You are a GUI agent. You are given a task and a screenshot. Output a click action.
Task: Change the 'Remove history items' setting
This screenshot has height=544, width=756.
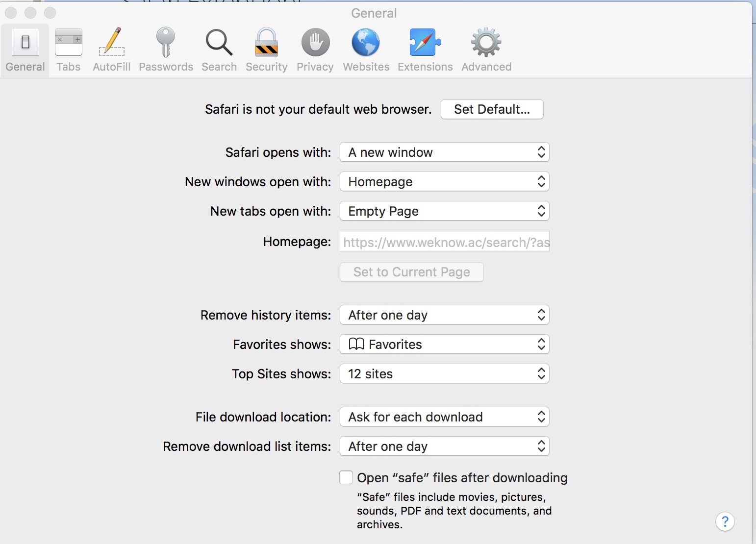pos(445,315)
